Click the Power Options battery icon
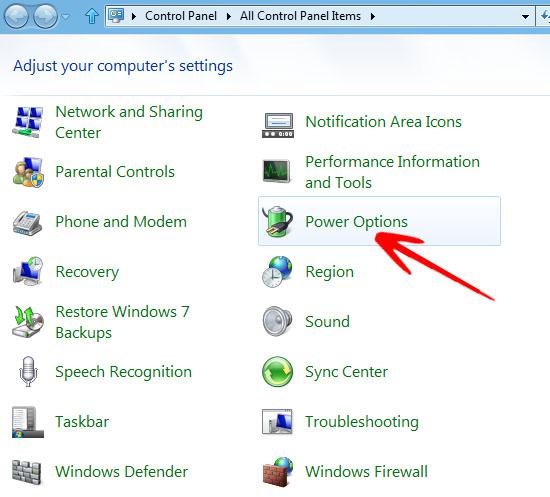 click(x=277, y=222)
